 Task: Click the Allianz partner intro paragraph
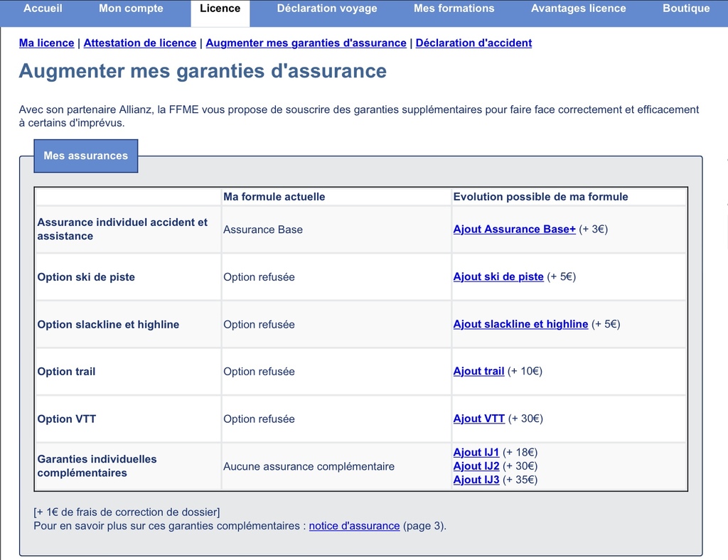358,116
